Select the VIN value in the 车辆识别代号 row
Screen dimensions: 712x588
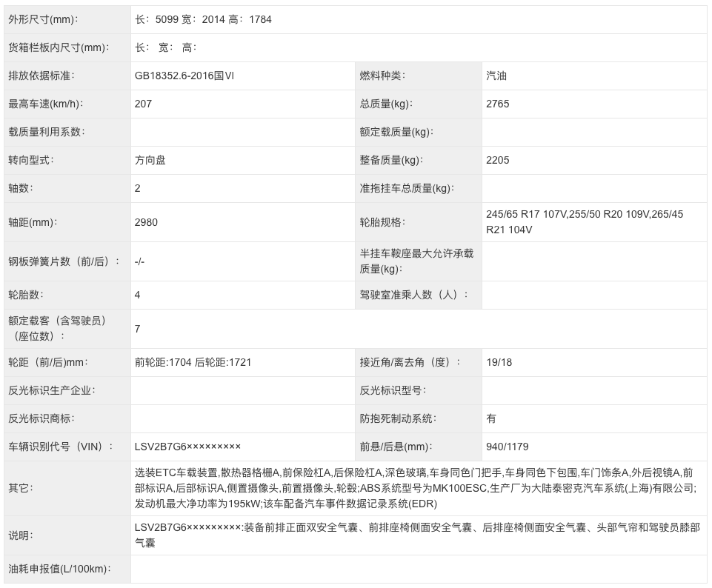coord(187,447)
